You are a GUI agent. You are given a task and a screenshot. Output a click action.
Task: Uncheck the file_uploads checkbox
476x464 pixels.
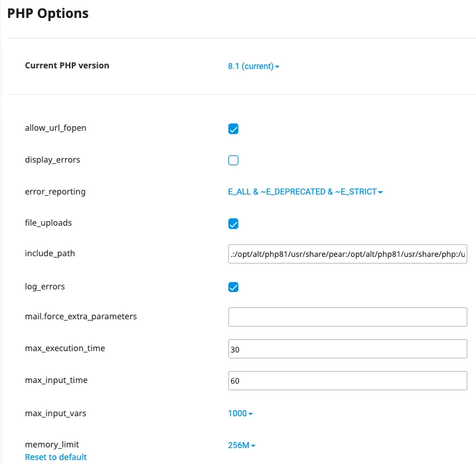pos(233,224)
